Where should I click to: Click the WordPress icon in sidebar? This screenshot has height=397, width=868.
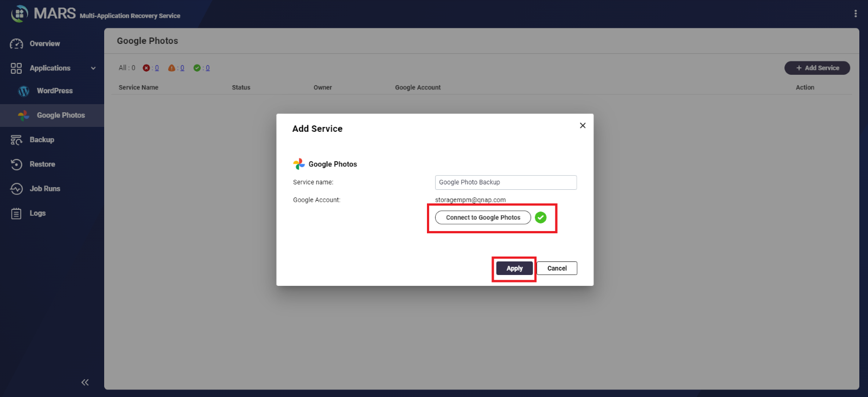tap(23, 91)
